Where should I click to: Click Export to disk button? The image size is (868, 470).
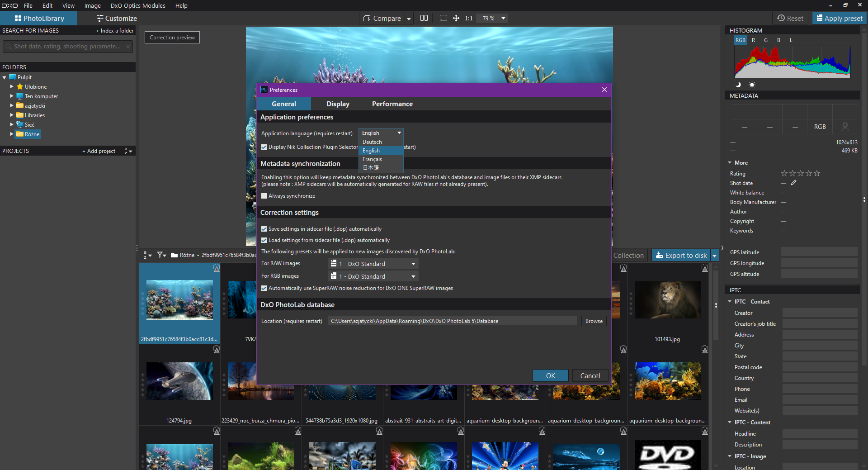click(x=681, y=256)
